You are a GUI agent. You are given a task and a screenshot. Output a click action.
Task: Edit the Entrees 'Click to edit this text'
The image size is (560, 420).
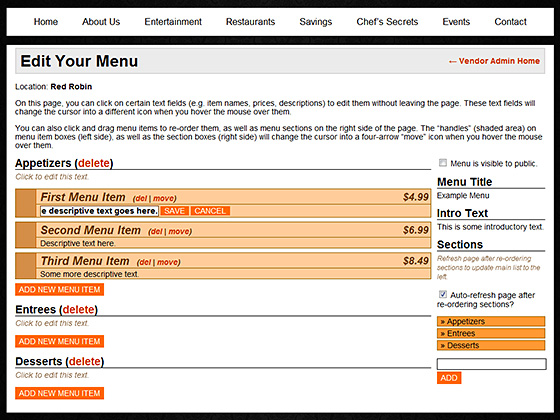click(x=52, y=323)
